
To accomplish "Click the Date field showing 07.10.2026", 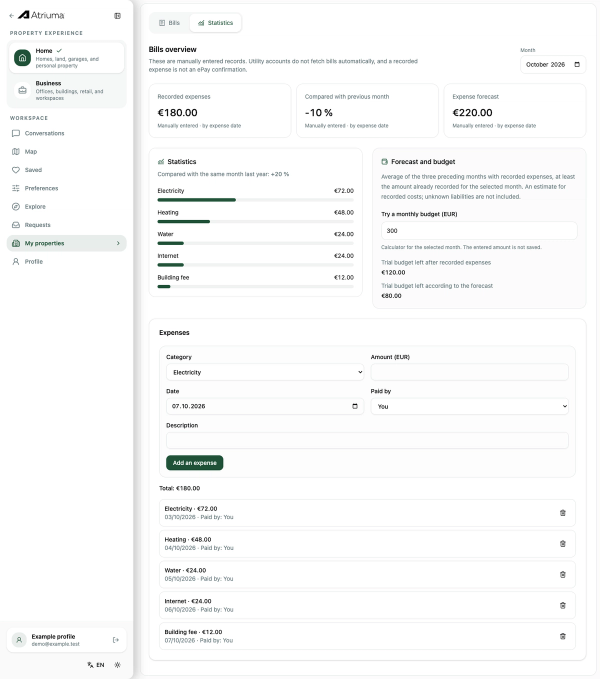I will pyautogui.click(x=265, y=406).
